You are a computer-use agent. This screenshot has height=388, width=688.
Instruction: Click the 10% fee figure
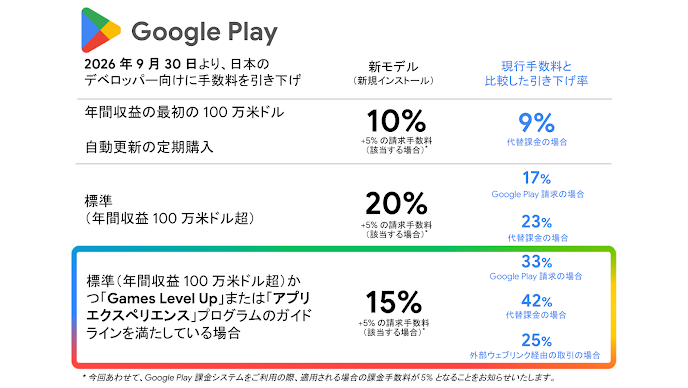pyautogui.click(x=396, y=121)
